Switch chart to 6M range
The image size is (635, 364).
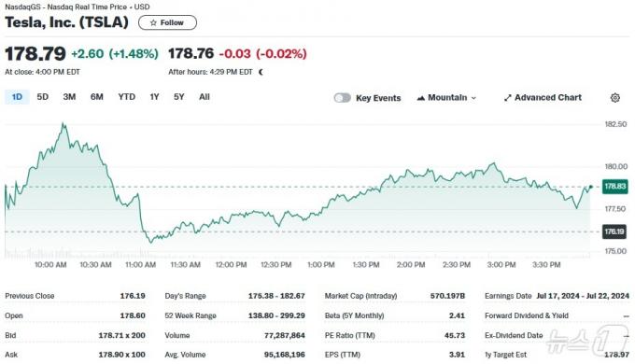pos(97,97)
